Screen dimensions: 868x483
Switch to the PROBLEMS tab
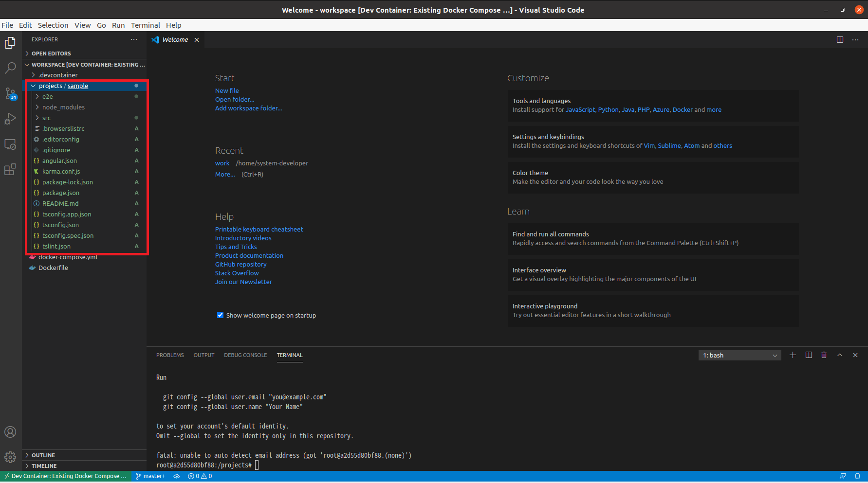click(x=170, y=355)
